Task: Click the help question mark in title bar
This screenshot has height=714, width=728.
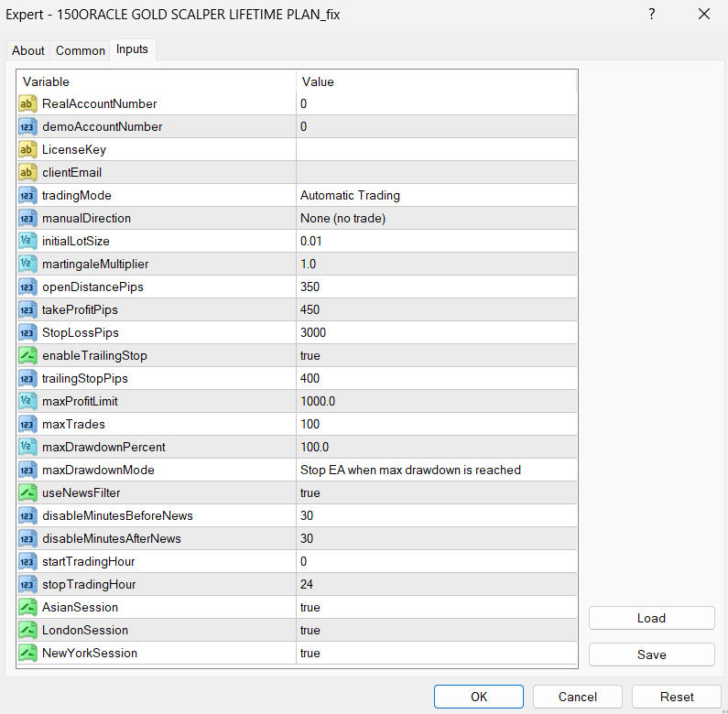Action: pyautogui.click(x=652, y=15)
